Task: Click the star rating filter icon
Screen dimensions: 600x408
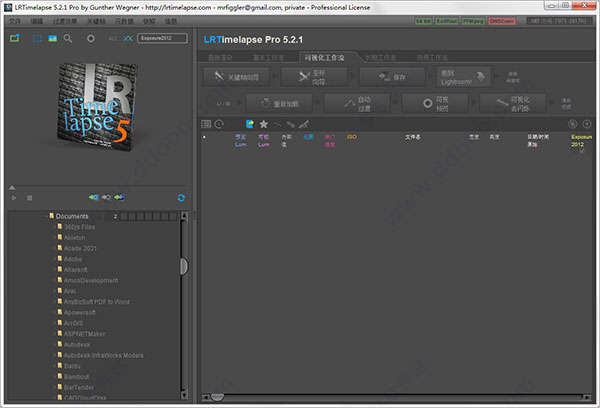Action: (263, 124)
